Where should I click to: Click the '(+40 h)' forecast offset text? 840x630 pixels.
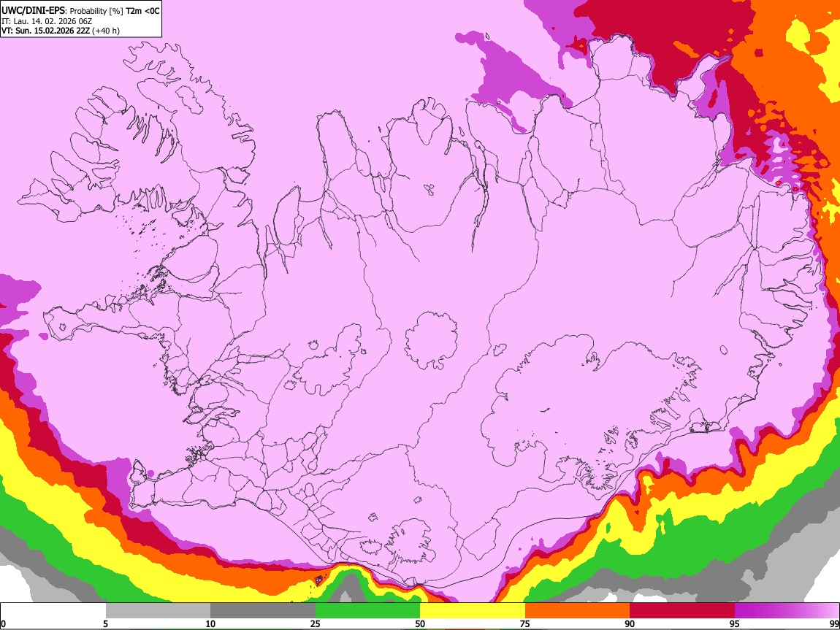coord(106,31)
